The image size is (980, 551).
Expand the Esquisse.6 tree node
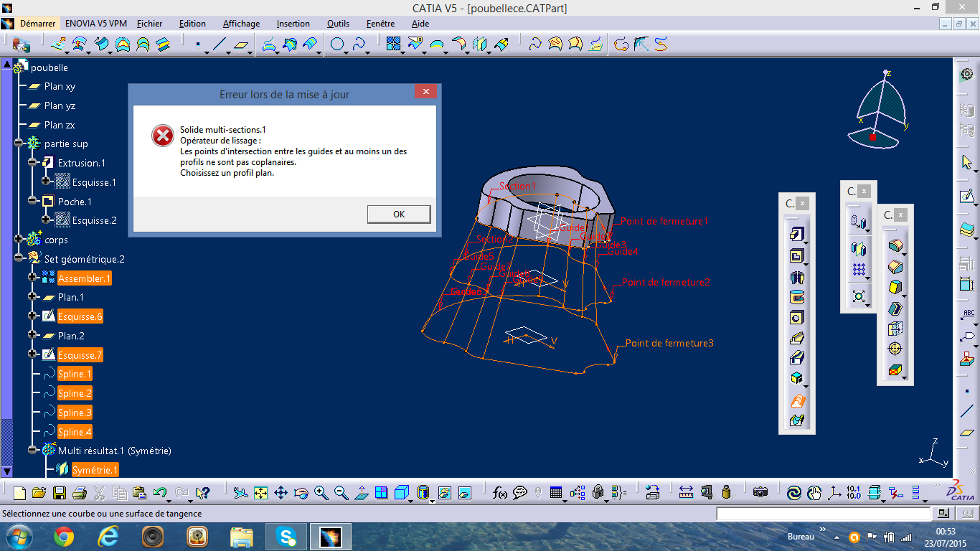[32, 316]
